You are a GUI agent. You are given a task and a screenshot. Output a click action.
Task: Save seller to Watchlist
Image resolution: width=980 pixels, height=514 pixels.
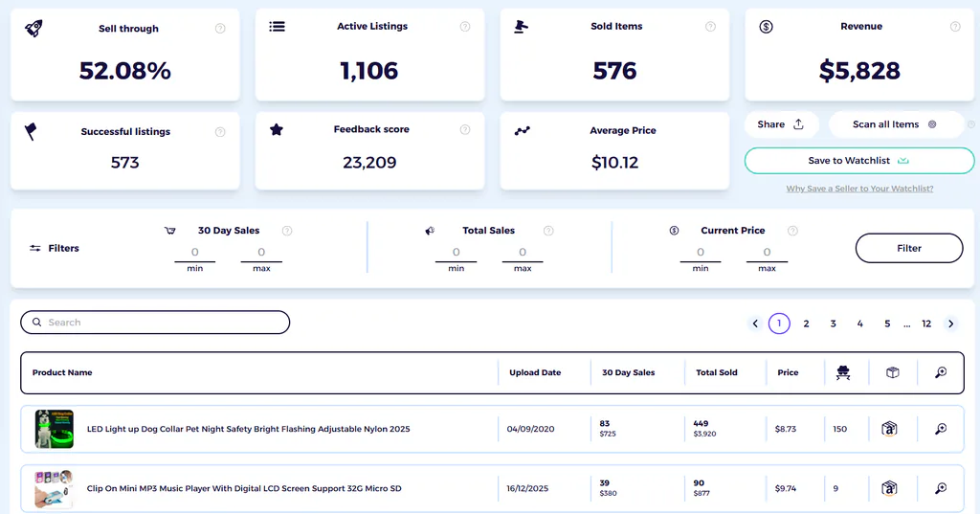[859, 161]
